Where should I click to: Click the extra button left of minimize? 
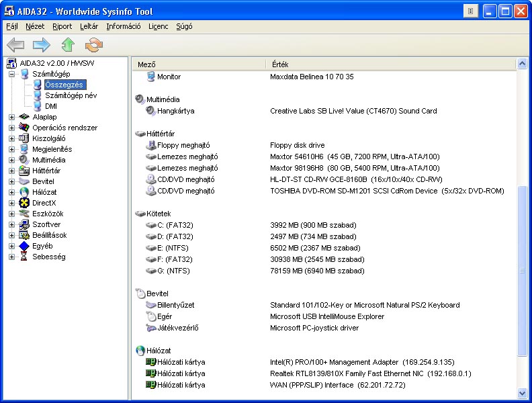[x=470, y=11]
